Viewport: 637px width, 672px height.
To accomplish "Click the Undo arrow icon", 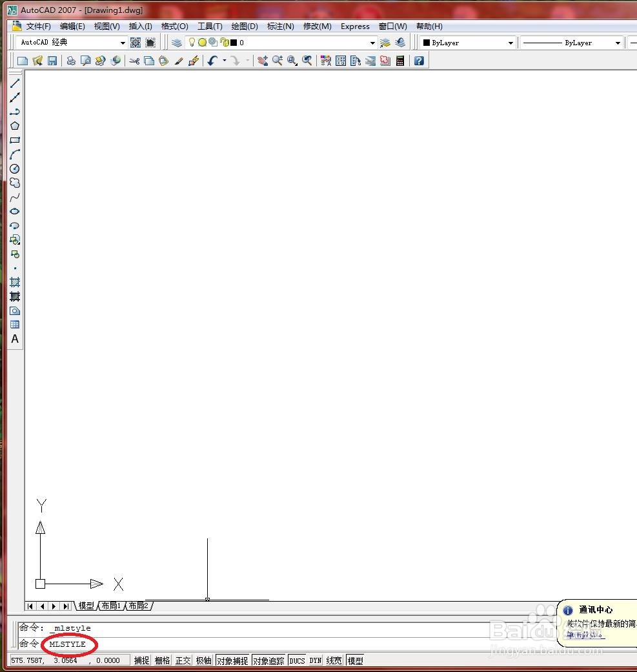I will pyautogui.click(x=213, y=61).
